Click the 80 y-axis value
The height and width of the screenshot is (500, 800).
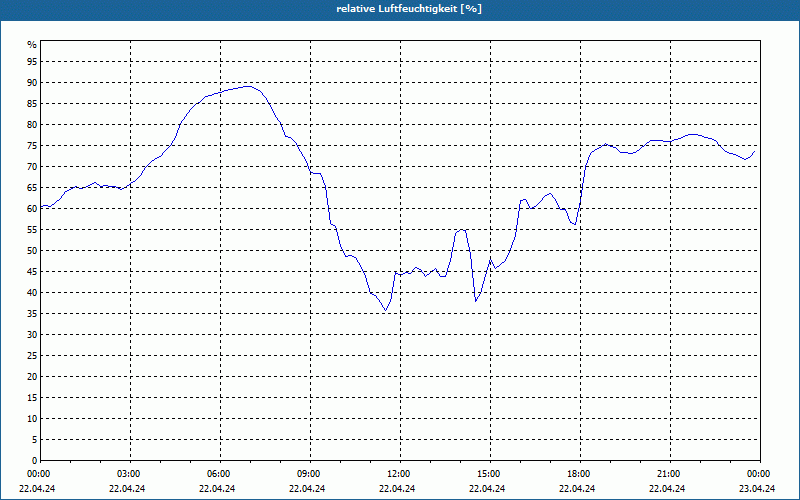coord(32,125)
